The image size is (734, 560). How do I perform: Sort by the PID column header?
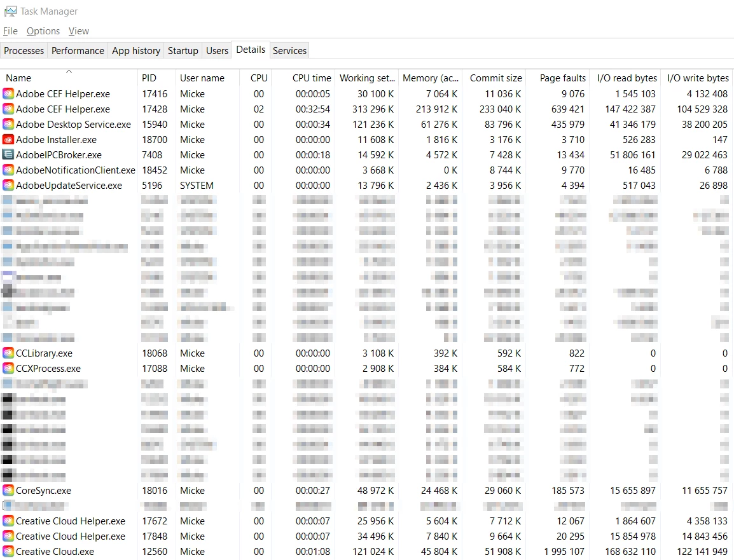156,78
